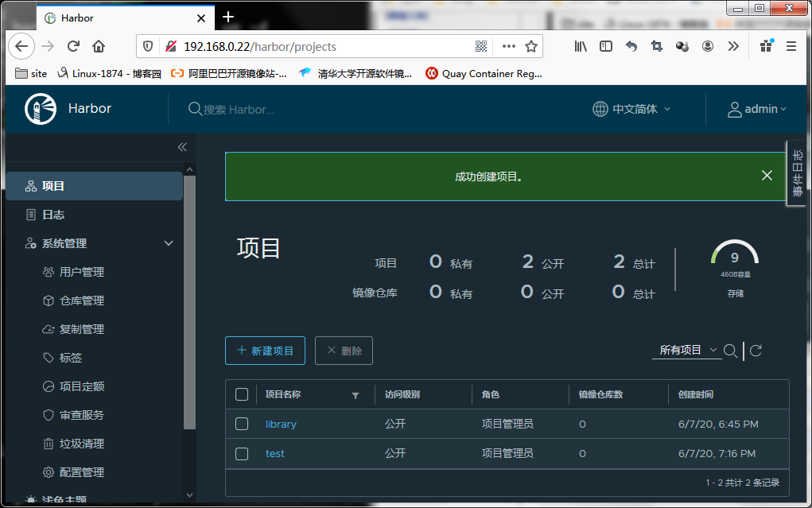
Task: Click the 新建项目 button
Action: point(265,351)
